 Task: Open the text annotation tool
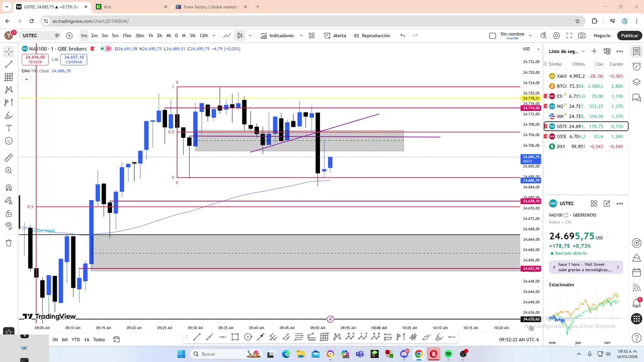pyautogui.click(x=9, y=128)
